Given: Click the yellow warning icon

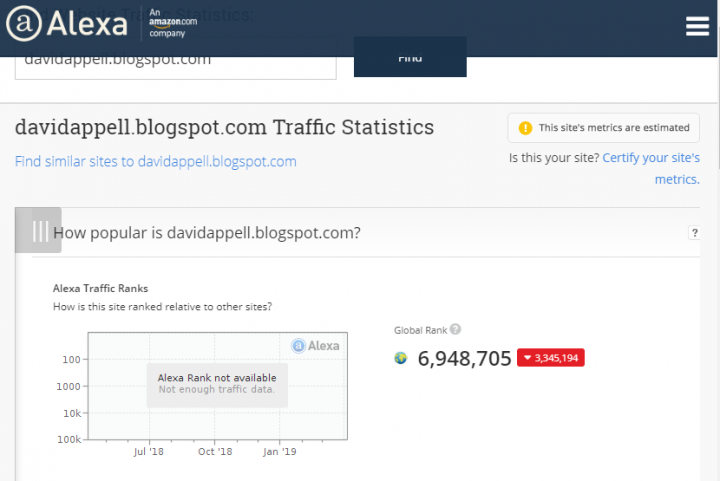Looking at the screenshot, I should [525, 128].
